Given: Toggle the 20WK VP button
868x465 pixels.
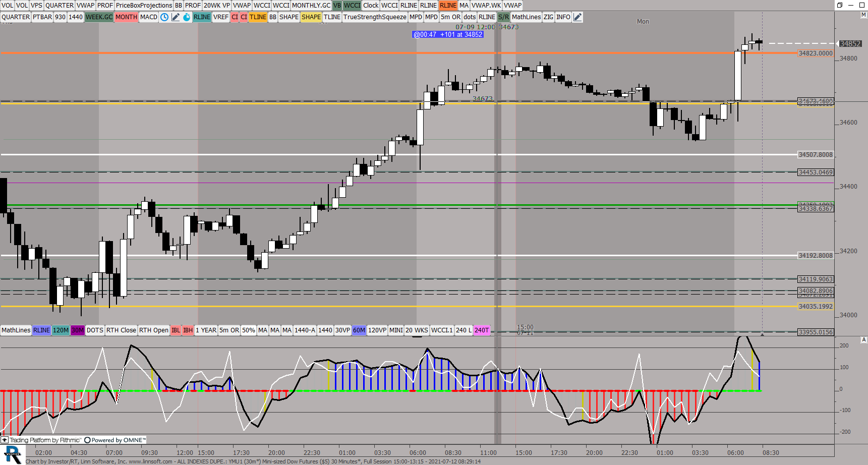Looking at the screenshot, I should [217, 5].
